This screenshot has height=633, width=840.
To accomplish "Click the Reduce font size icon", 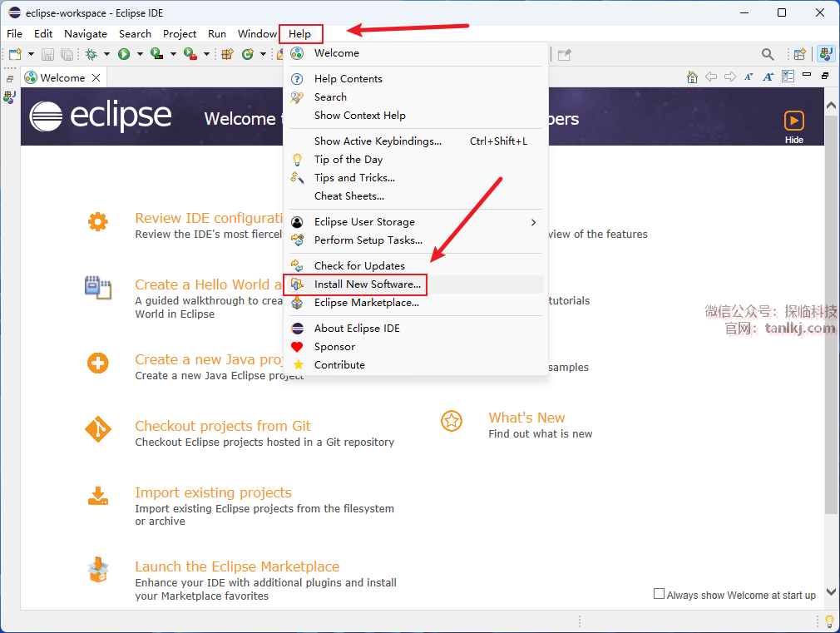I will coord(749,77).
